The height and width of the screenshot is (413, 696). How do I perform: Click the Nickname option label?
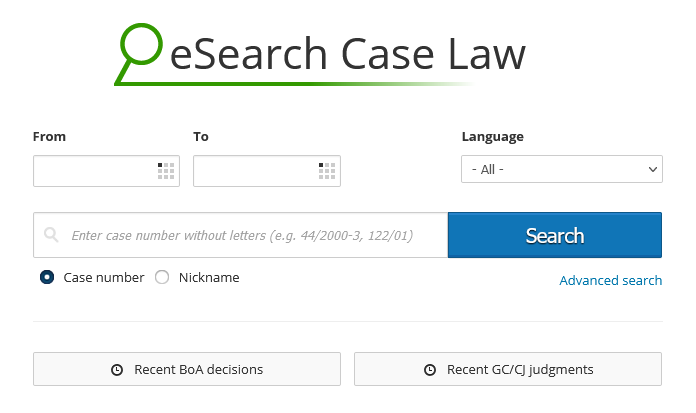coord(209,278)
